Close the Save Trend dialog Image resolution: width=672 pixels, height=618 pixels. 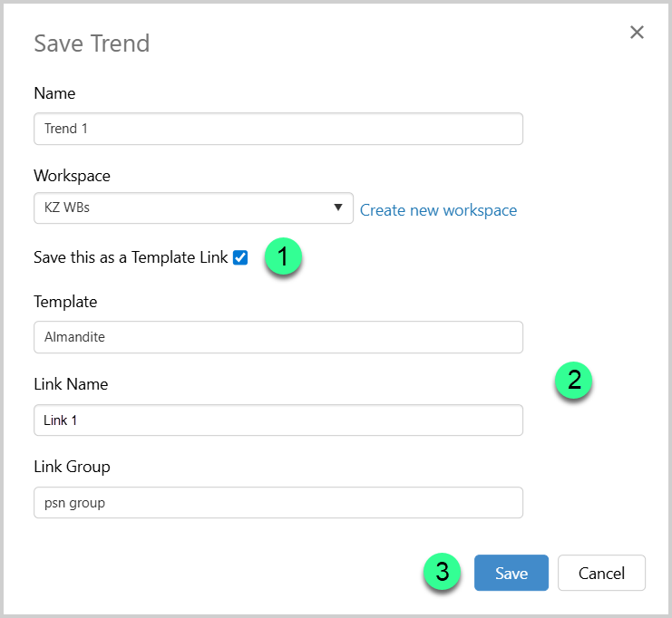[x=637, y=33]
